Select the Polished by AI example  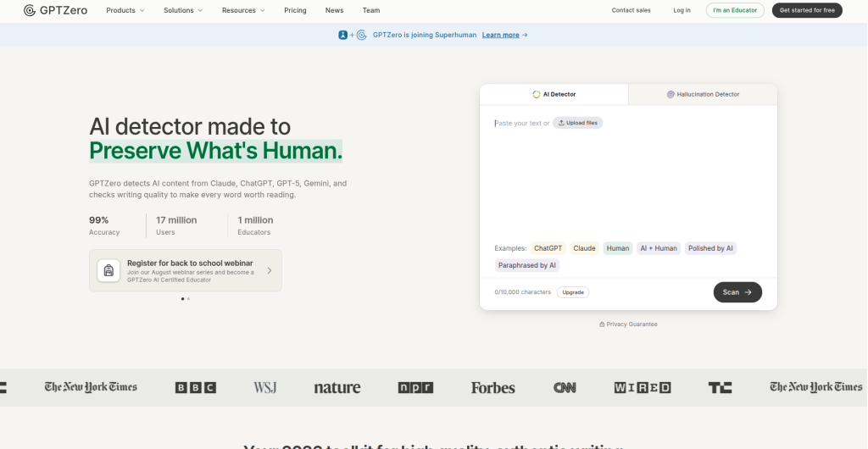(711, 248)
